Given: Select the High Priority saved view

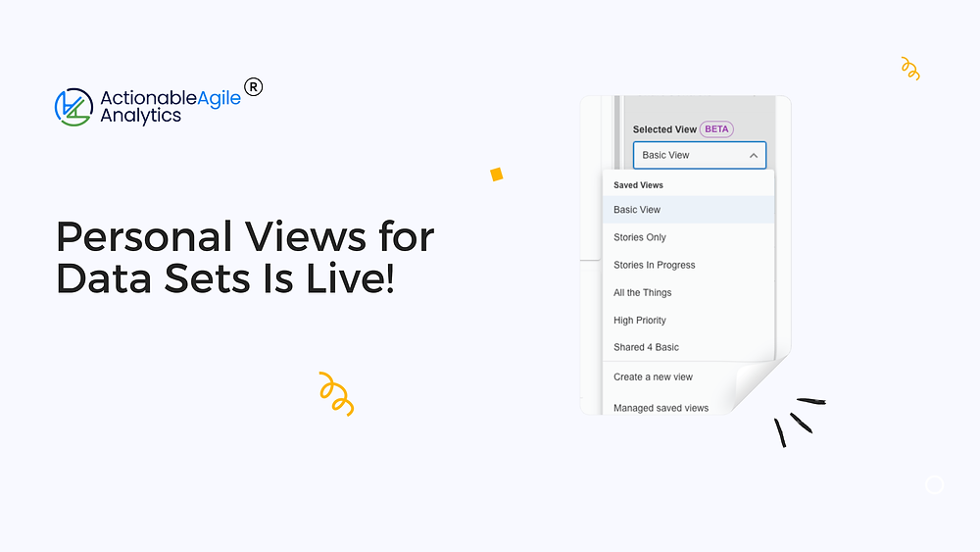Looking at the screenshot, I should tap(639, 320).
